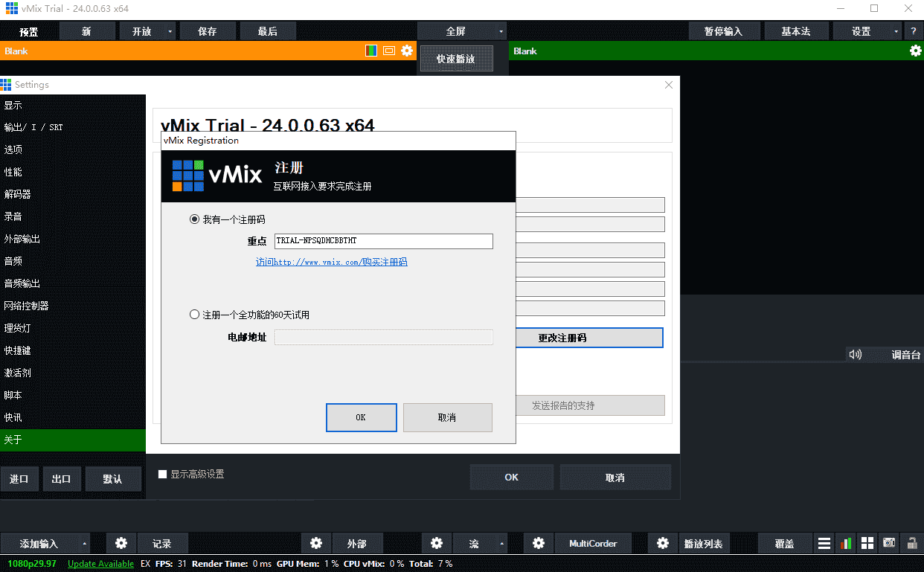Expand the 开放 dropdown arrow
Viewport: 924px width, 572px height.
[170, 31]
